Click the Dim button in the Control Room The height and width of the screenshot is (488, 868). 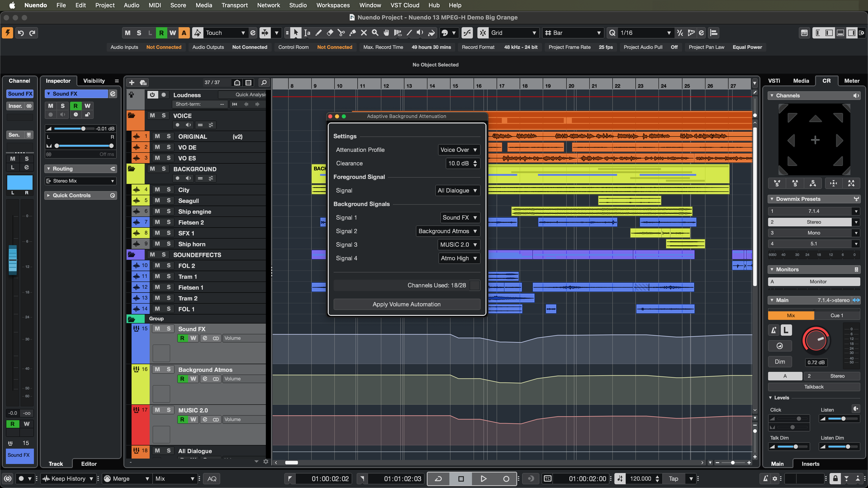pos(780,361)
